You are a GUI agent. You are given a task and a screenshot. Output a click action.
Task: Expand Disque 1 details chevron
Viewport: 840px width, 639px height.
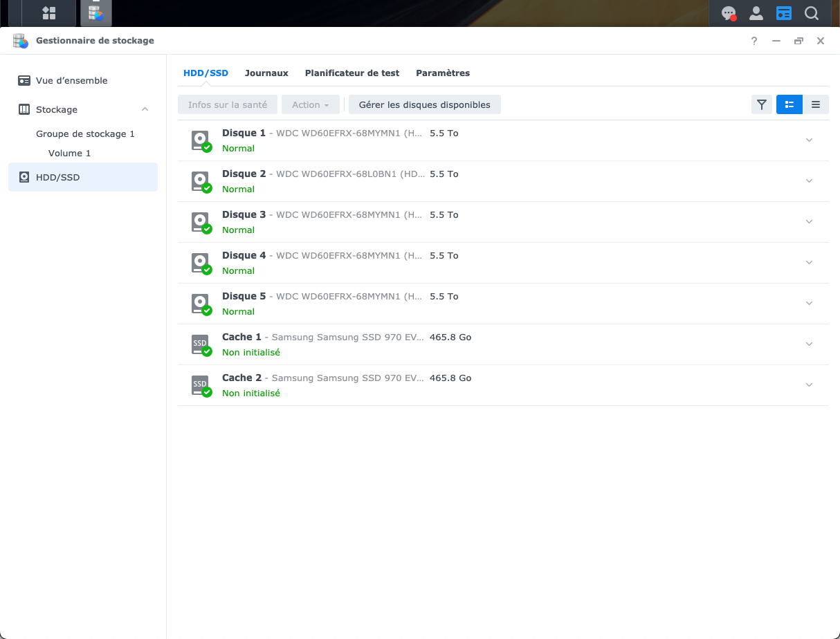[x=809, y=140]
